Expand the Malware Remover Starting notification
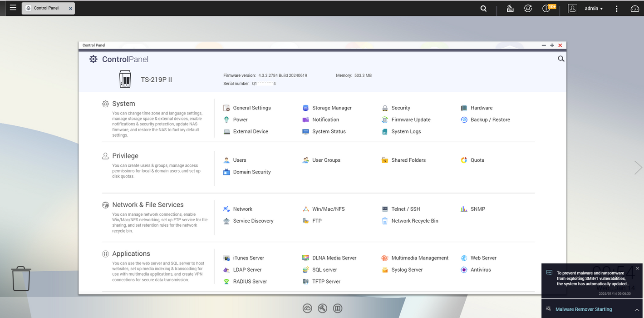 pyautogui.click(x=637, y=309)
